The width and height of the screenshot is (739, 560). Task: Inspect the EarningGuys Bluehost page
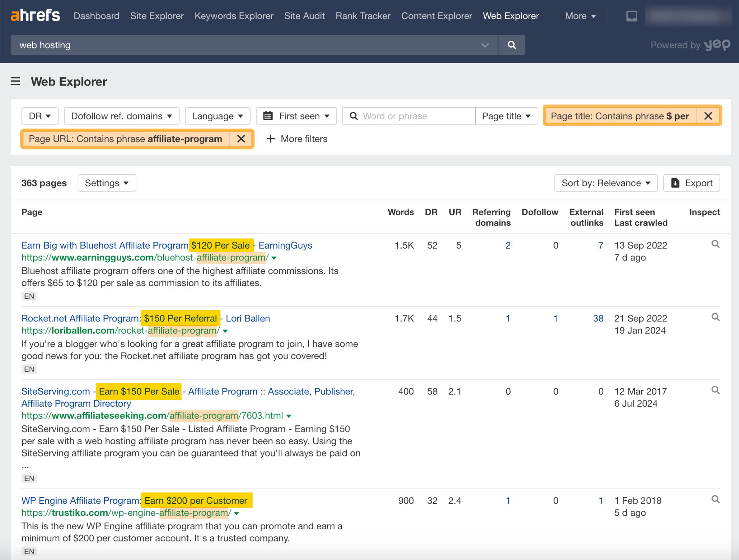pos(716,244)
